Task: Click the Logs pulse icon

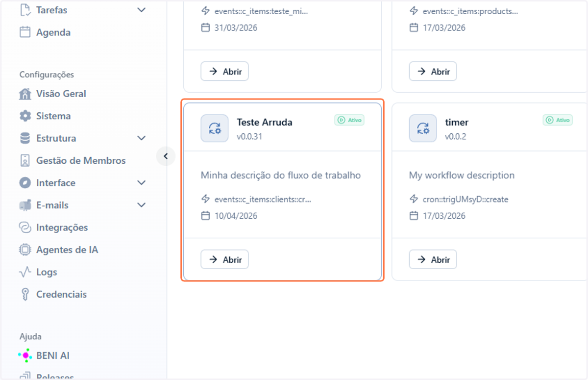Action: tap(25, 272)
